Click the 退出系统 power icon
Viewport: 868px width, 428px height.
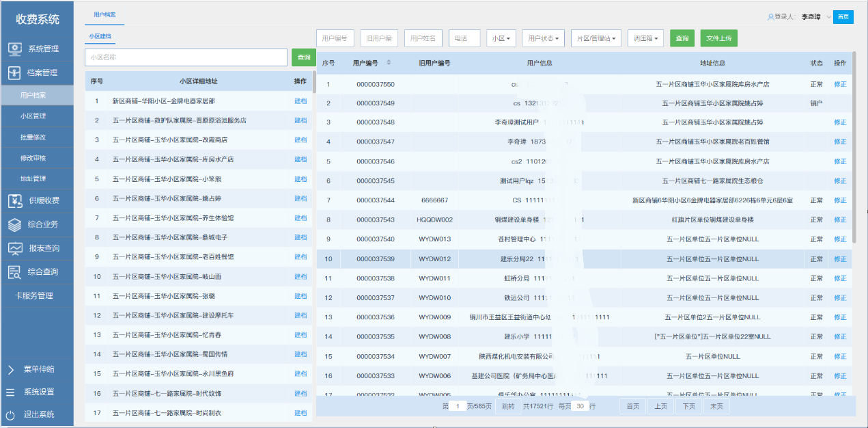click(x=10, y=415)
